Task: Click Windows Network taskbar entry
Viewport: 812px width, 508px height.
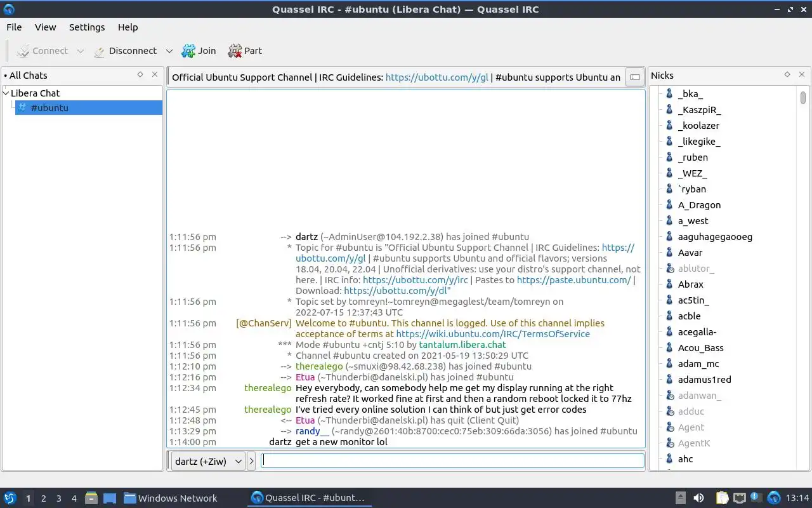Action: [x=171, y=498]
